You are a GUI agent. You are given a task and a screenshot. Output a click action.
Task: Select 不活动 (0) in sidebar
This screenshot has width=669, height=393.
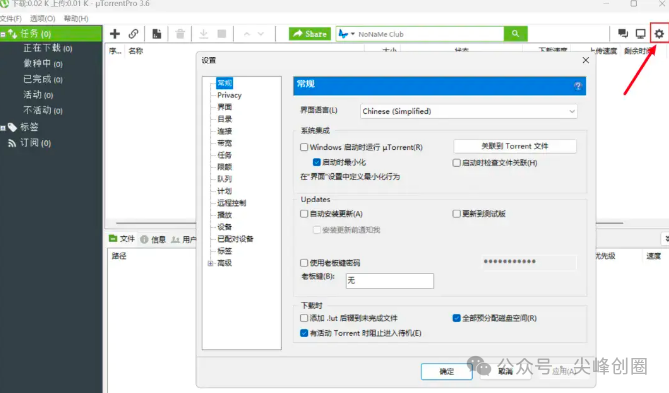point(43,111)
